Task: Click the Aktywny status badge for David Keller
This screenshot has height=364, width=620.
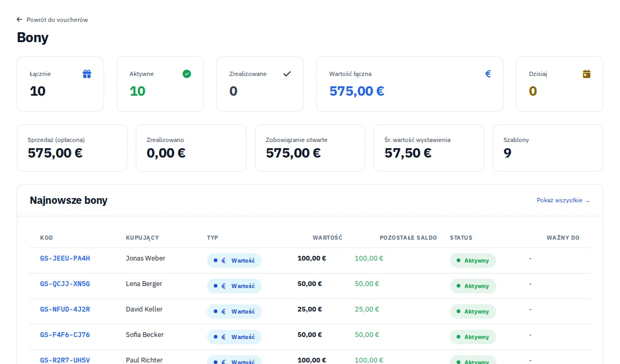Action: (473, 311)
